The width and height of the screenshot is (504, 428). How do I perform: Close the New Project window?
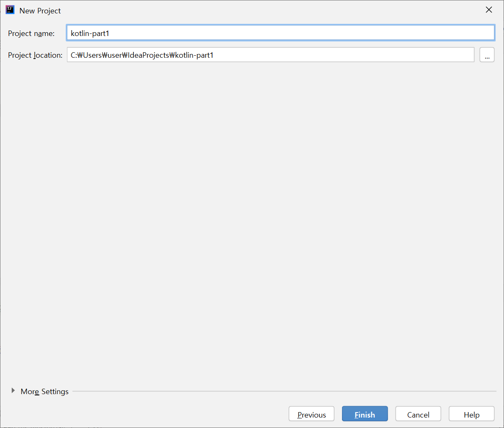[489, 10]
